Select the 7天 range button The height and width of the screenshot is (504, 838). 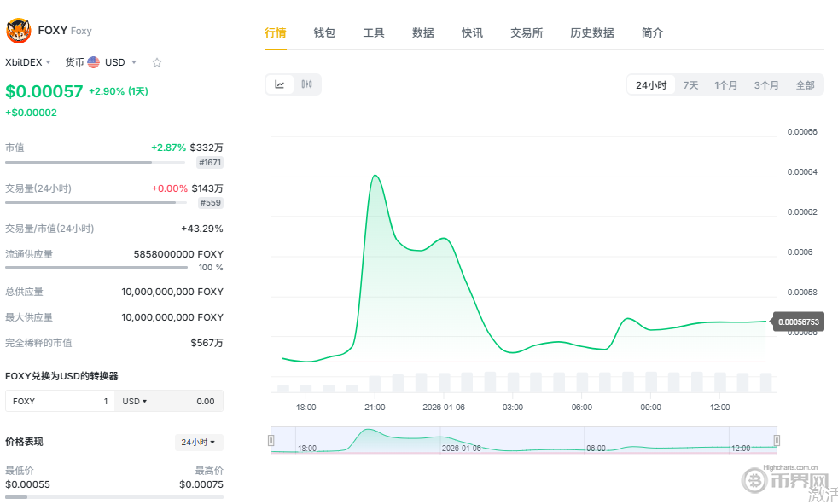pyautogui.click(x=690, y=84)
